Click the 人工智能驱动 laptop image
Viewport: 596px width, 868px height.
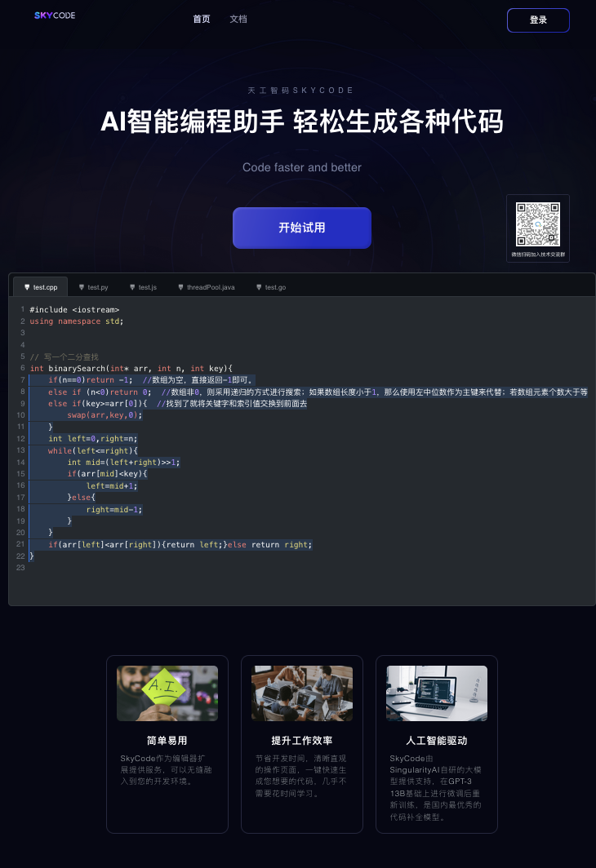click(x=437, y=693)
